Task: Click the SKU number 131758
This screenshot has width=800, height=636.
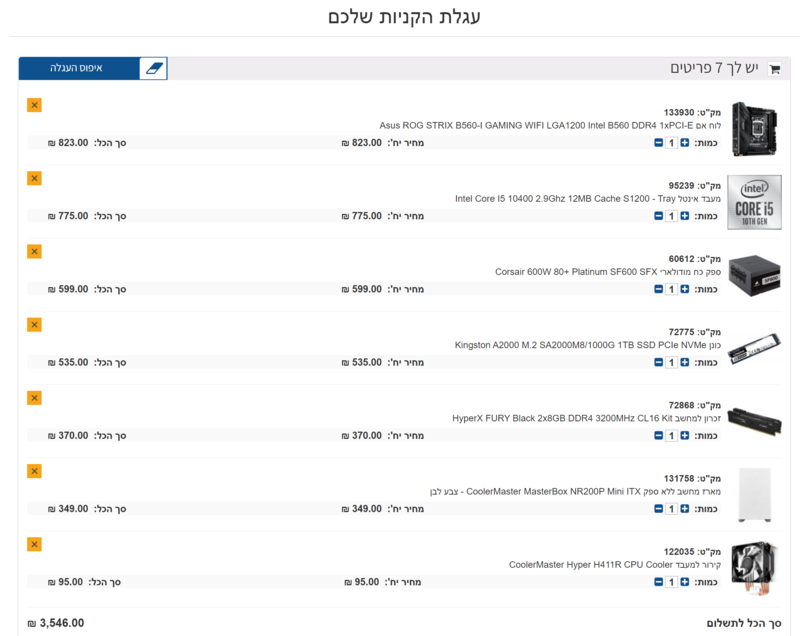Action: click(x=679, y=478)
